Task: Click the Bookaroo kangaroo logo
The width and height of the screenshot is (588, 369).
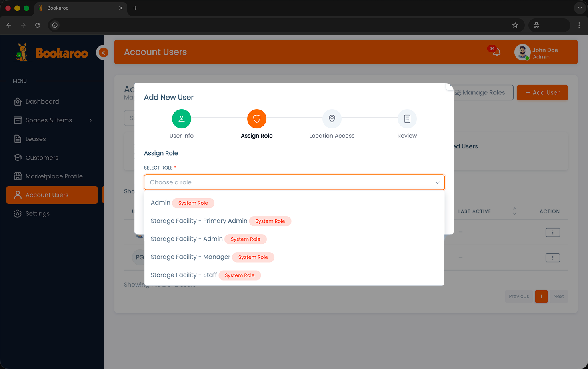Action: 22,52
